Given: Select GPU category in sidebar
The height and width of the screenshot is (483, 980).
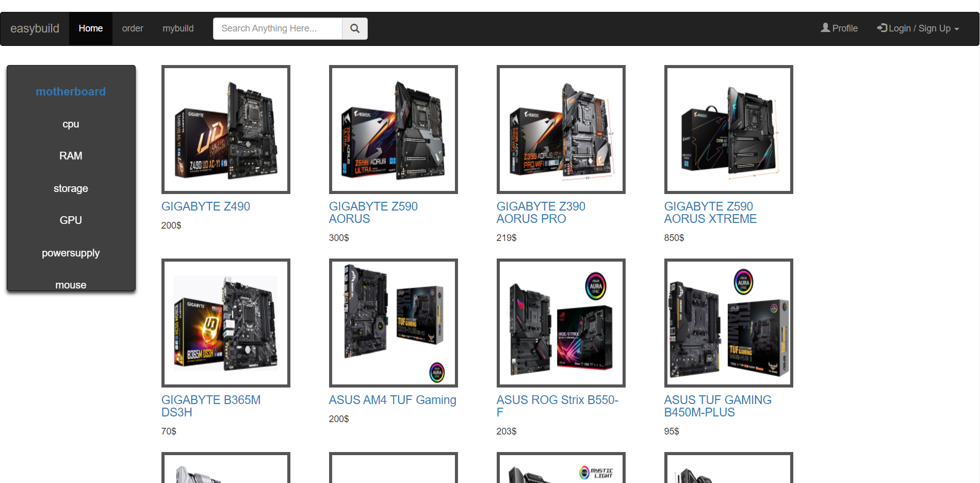Looking at the screenshot, I should pyautogui.click(x=71, y=220).
